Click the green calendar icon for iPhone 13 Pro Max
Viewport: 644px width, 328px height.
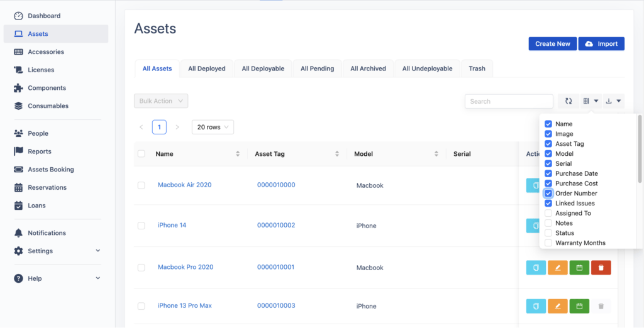tap(579, 306)
